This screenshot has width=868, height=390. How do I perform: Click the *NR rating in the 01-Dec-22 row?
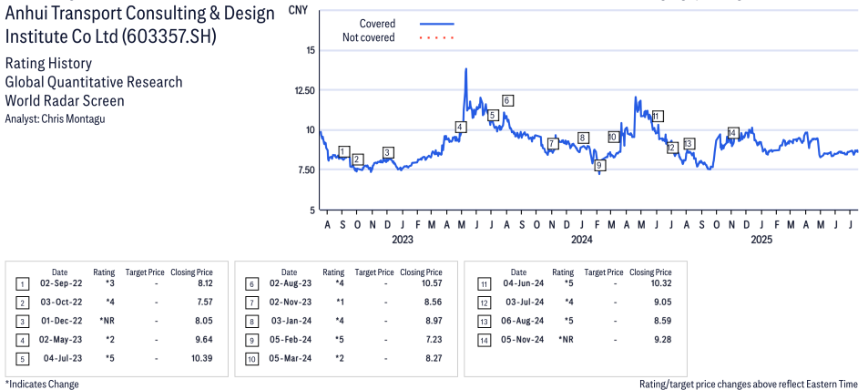tap(107, 321)
